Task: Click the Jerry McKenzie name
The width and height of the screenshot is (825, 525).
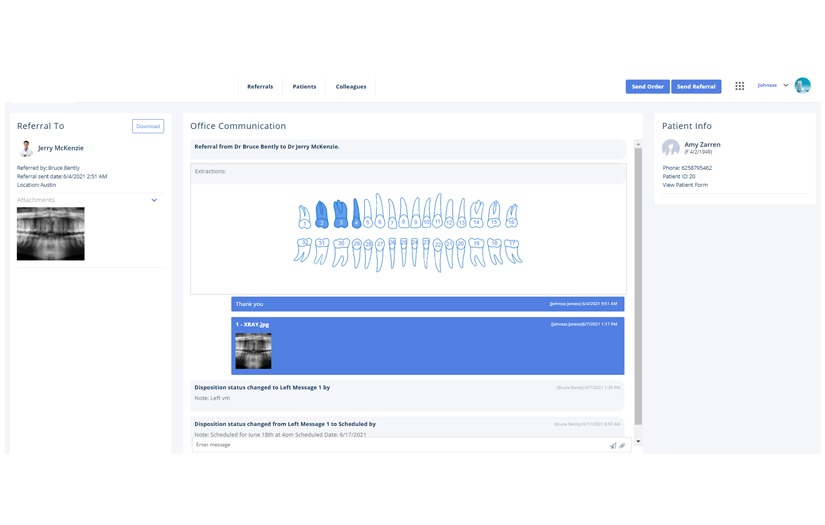Action: pos(61,148)
